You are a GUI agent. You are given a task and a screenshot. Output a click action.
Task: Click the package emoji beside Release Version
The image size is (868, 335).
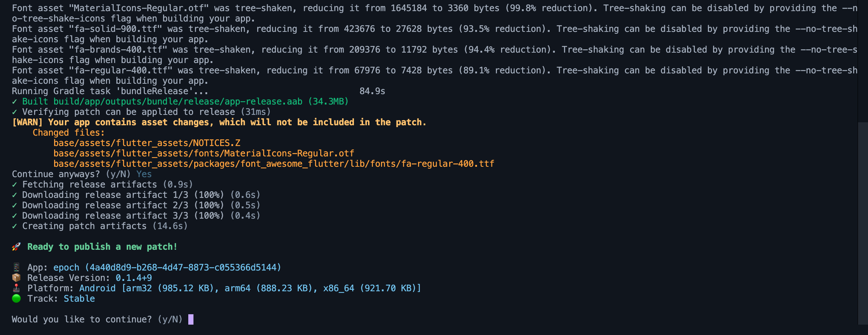point(16,278)
